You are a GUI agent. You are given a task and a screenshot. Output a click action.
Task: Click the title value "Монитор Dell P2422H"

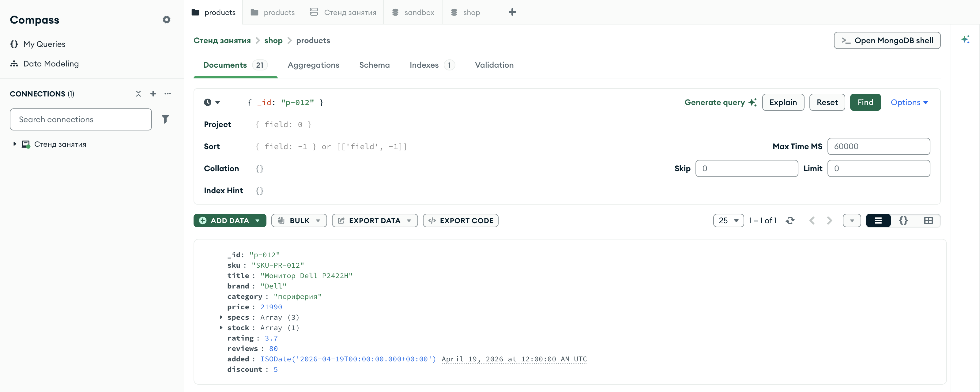tap(306, 276)
